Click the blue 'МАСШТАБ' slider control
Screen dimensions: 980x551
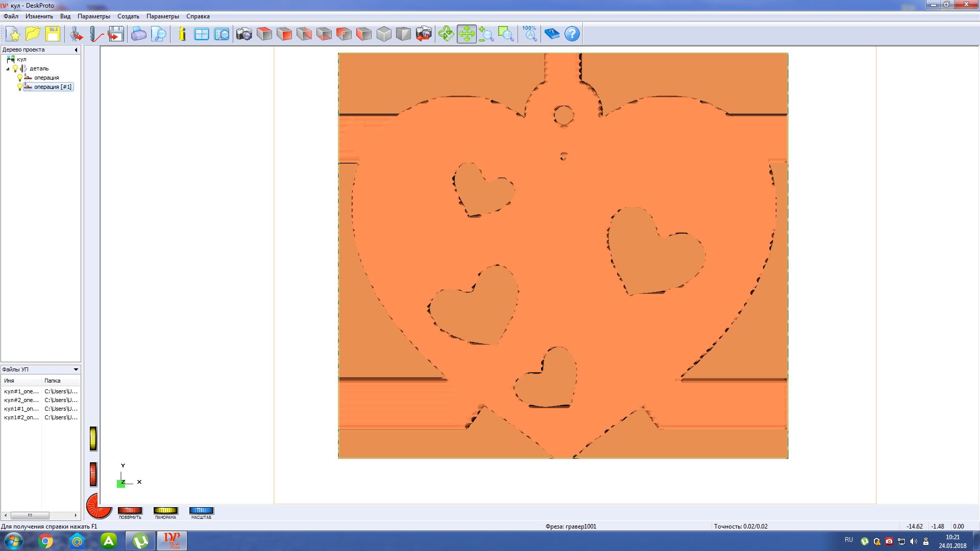click(x=201, y=511)
